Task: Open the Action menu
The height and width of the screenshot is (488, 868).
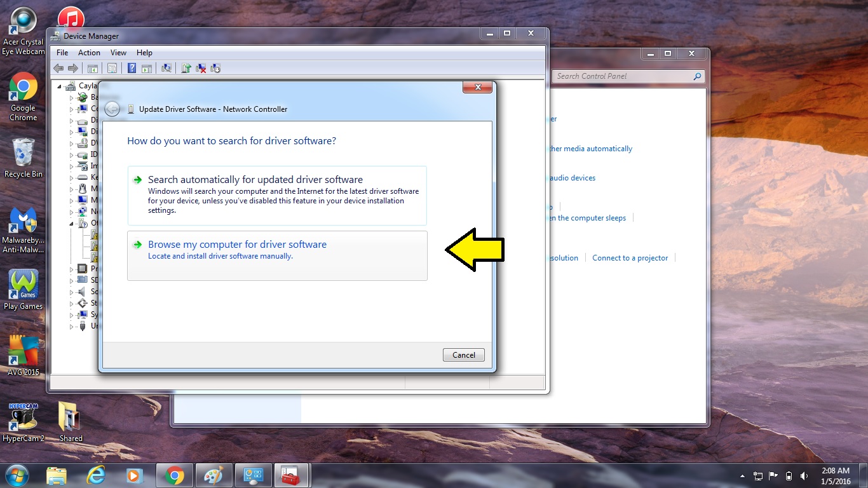Action: (x=89, y=53)
